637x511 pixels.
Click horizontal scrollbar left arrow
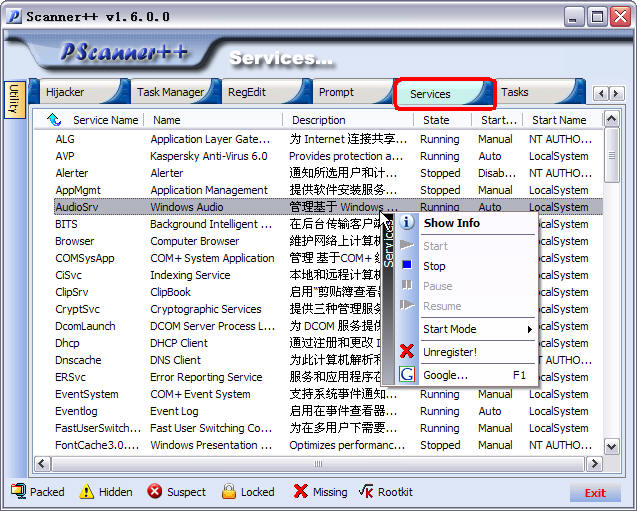point(42,463)
